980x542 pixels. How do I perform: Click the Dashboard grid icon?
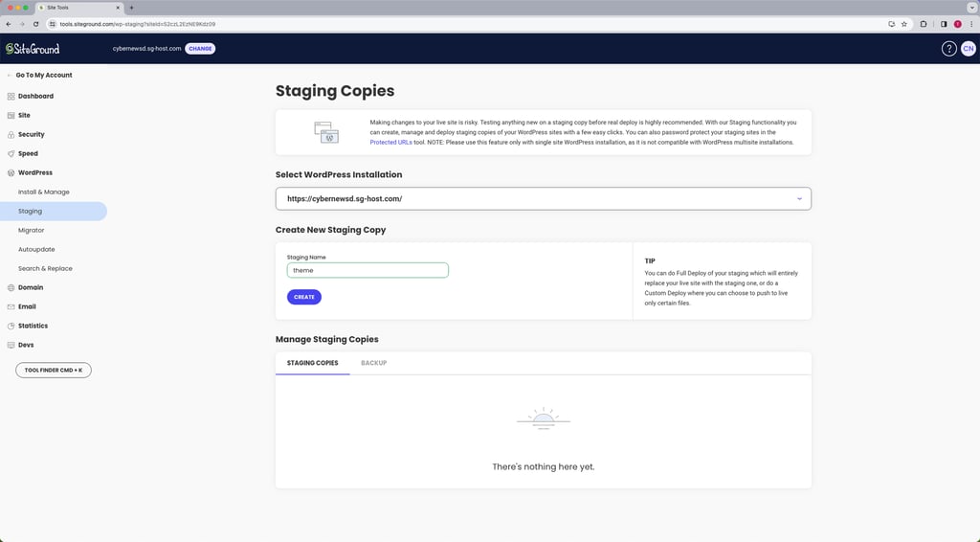tap(11, 97)
